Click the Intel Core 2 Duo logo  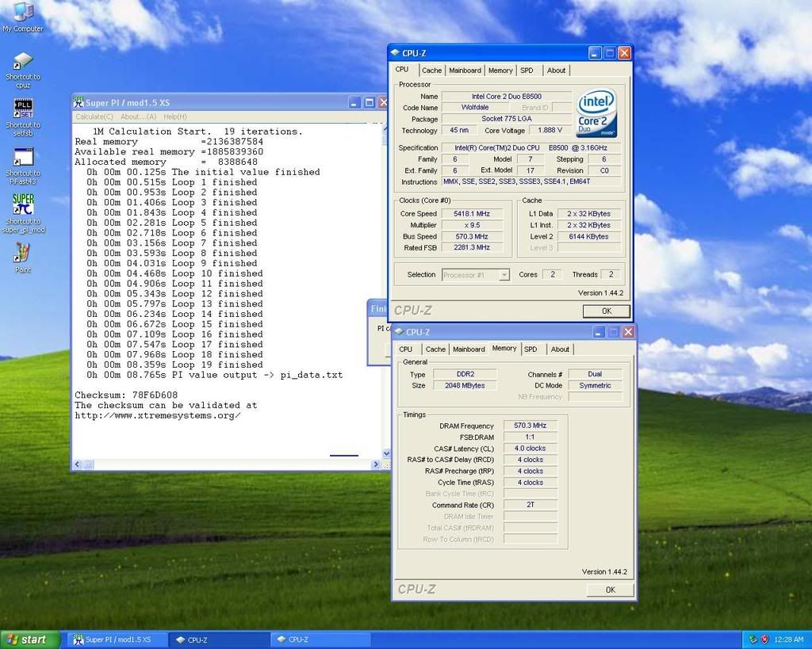(x=597, y=113)
